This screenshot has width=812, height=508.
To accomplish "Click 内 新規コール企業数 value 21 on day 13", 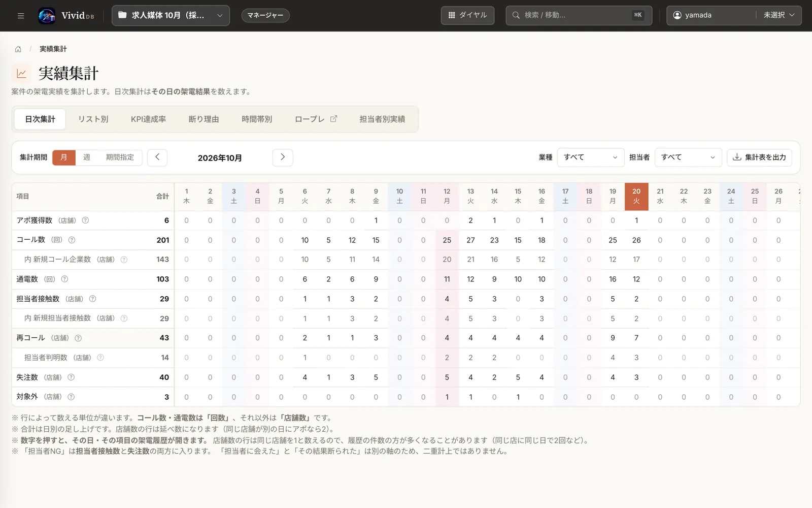I will coord(470,260).
